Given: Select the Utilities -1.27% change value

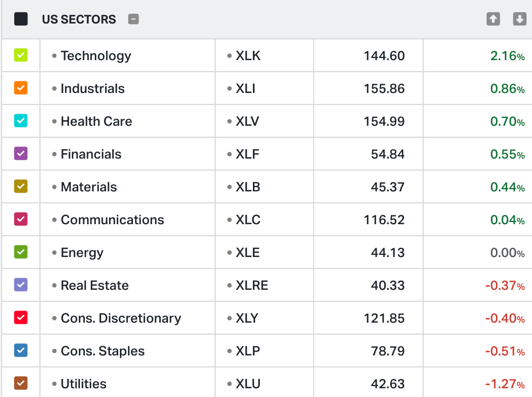Looking at the screenshot, I should coord(504,384).
